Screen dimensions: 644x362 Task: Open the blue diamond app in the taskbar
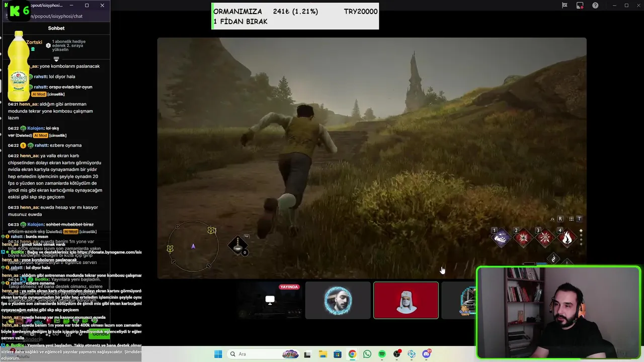point(412,354)
